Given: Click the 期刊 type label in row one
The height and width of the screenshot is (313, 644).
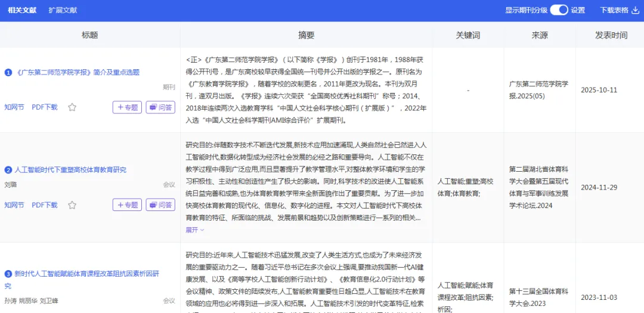Looking at the screenshot, I should (x=169, y=87).
